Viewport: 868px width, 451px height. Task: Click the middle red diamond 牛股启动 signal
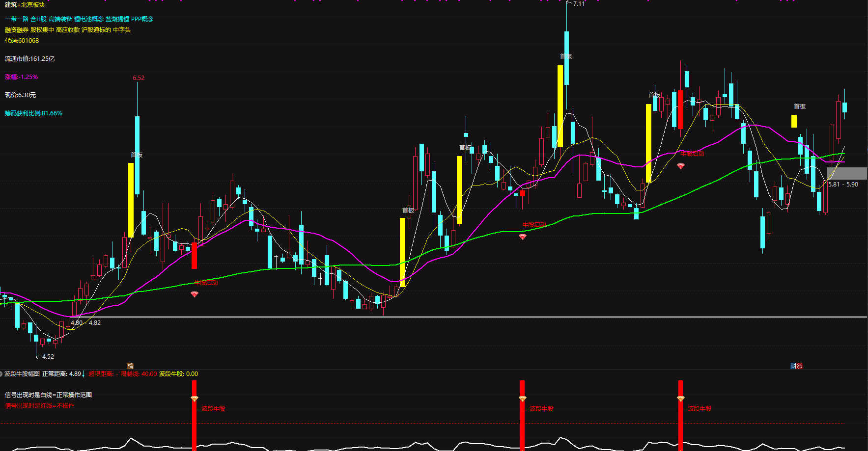tap(522, 237)
